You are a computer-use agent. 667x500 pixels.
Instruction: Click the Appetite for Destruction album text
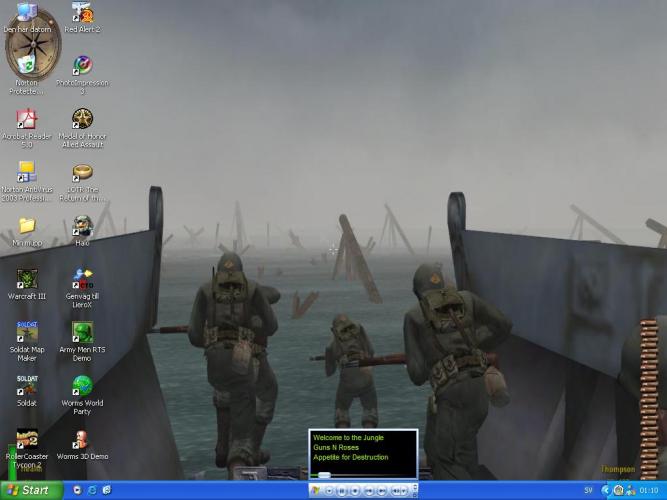tap(351, 457)
